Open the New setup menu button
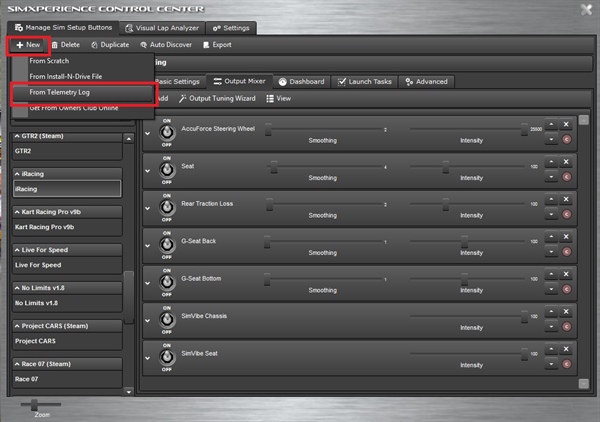 tap(28, 45)
